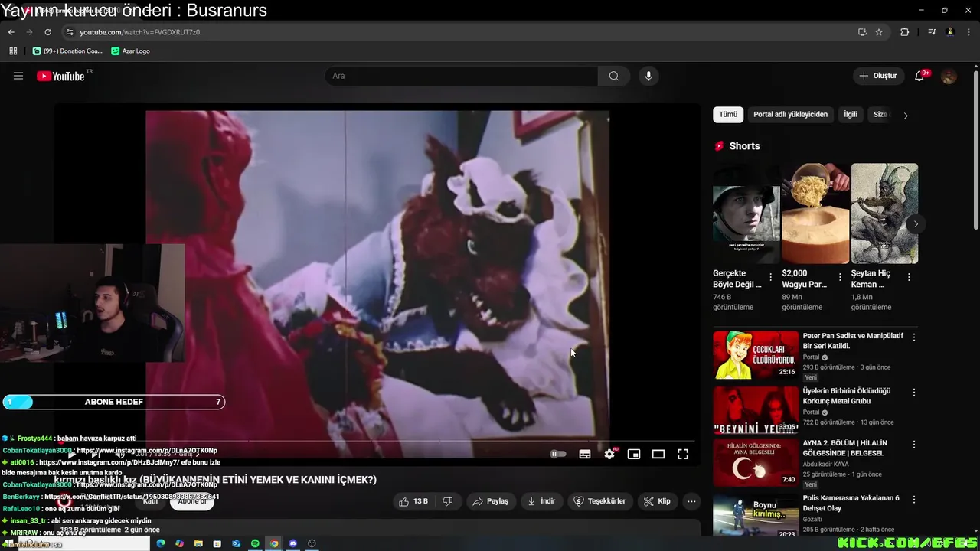980x551 pixels.
Task: Like the video with thumbs up
Action: [413, 501]
